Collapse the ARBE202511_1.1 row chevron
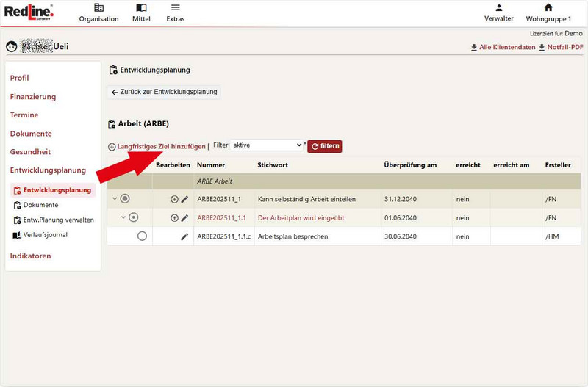Screen dimensions: 588x387 123,217
